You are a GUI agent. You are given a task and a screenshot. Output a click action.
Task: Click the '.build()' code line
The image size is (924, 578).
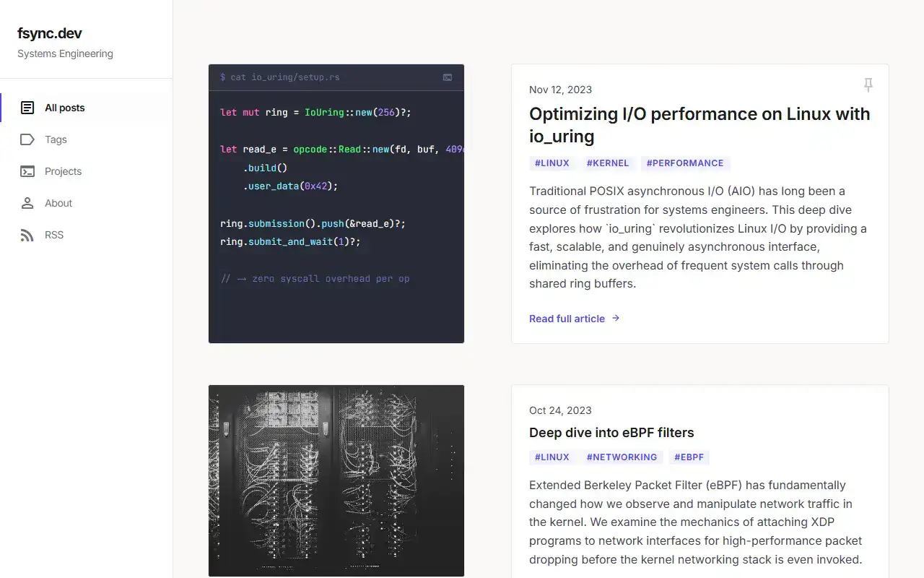[266, 168]
